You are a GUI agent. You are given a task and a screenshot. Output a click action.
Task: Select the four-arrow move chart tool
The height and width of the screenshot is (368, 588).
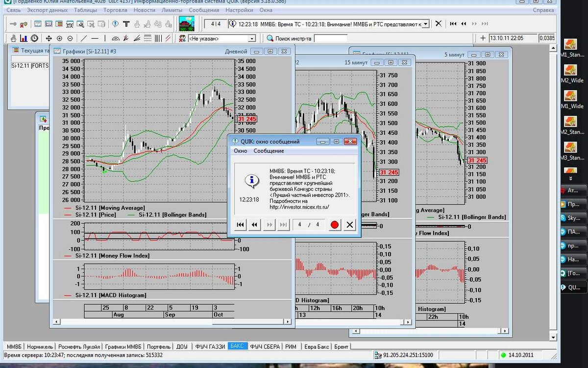point(49,38)
